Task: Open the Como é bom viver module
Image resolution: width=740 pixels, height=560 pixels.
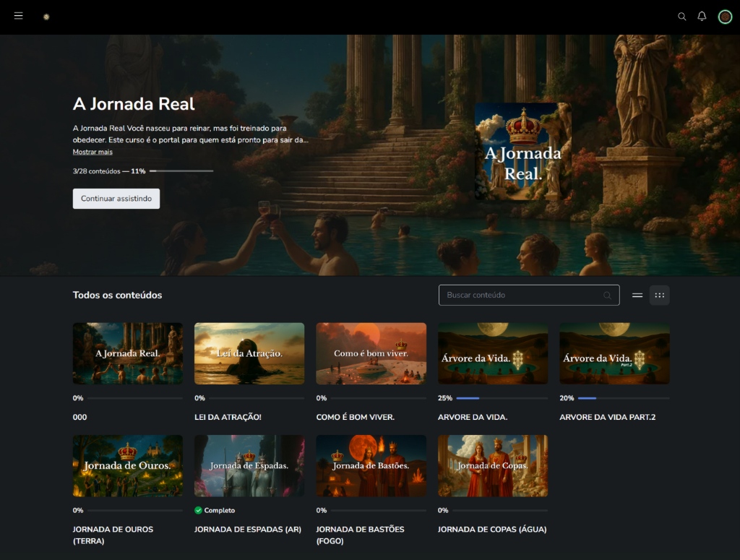Action: (371, 353)
